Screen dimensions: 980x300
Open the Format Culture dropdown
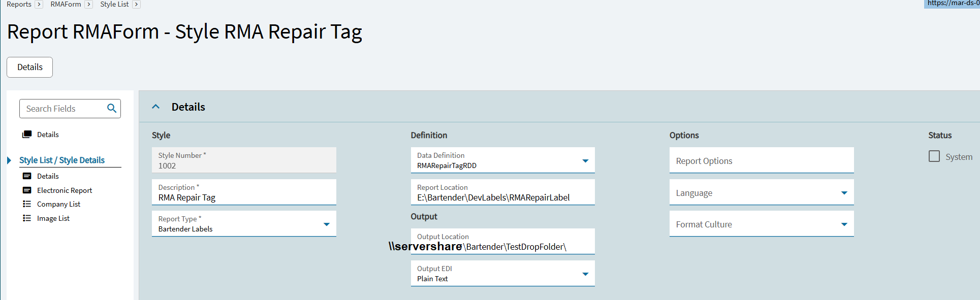click(x=844, y=224)
